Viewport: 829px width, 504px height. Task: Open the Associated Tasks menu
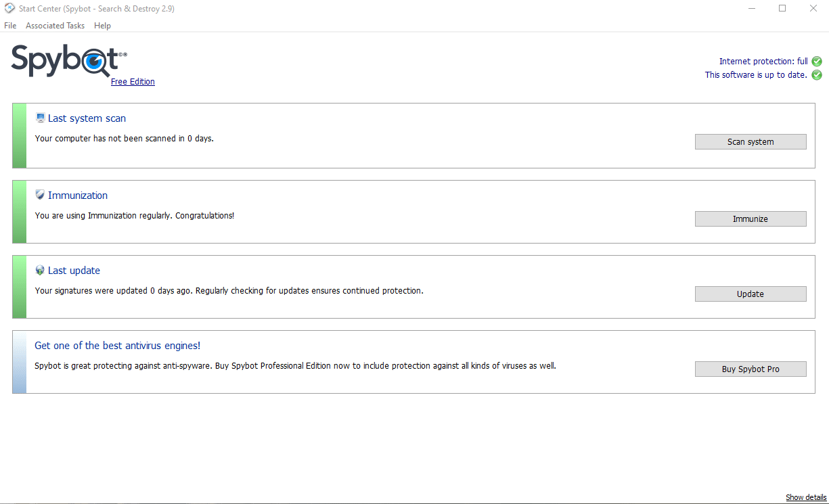(55, 26)
